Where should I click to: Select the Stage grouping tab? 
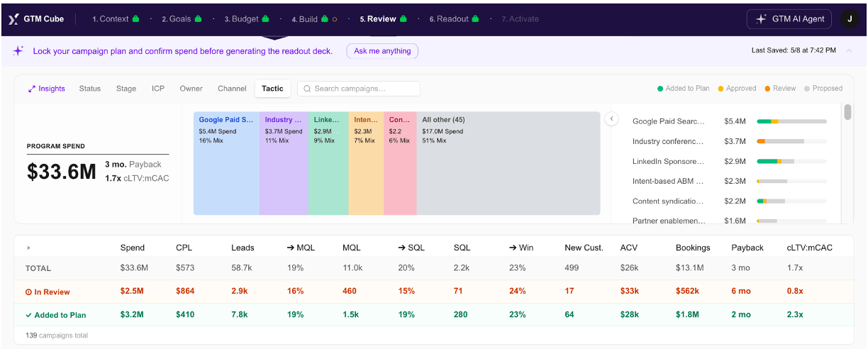point(126,89)
